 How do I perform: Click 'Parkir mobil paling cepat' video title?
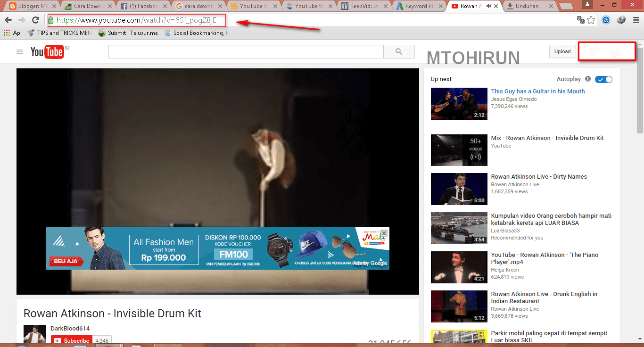(549, 337)
